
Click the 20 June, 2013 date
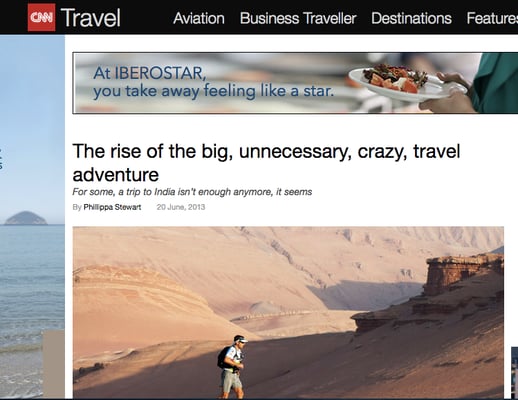pyautogui.click(x=181, y=207)
